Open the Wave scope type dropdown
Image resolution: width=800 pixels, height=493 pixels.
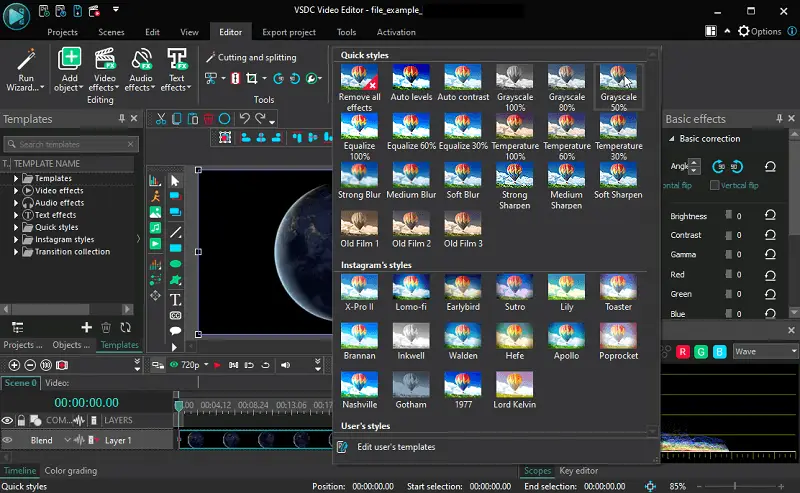pos(765,352)
